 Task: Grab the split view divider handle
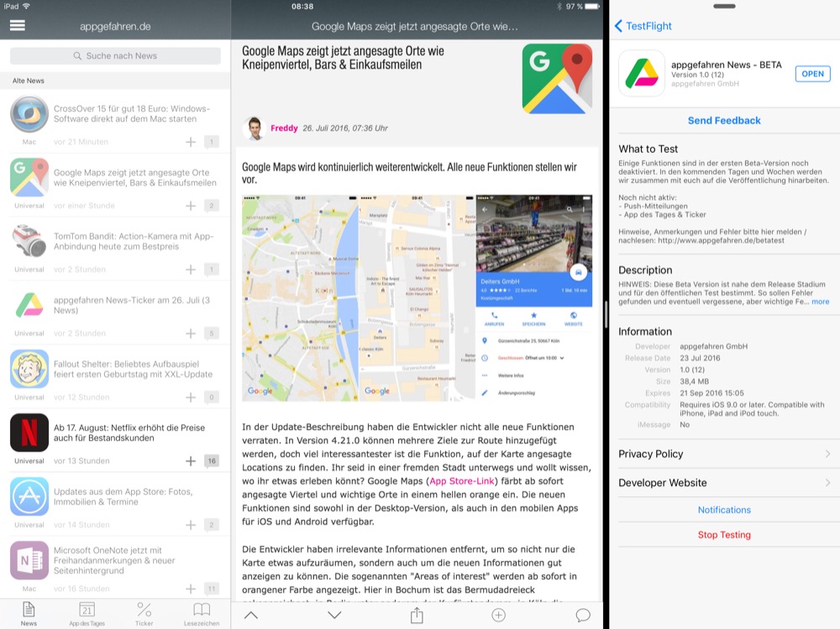[606, 314]
